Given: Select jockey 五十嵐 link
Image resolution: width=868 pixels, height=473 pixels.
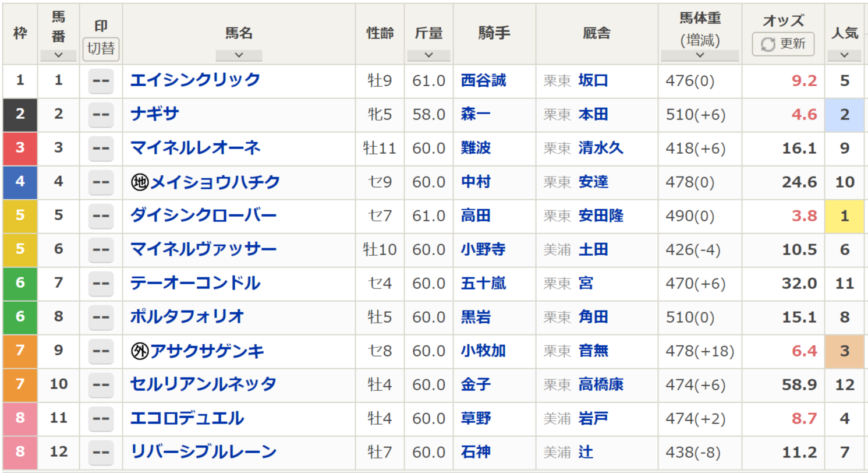Looking at the screenshot, I should tap(483, 284).
